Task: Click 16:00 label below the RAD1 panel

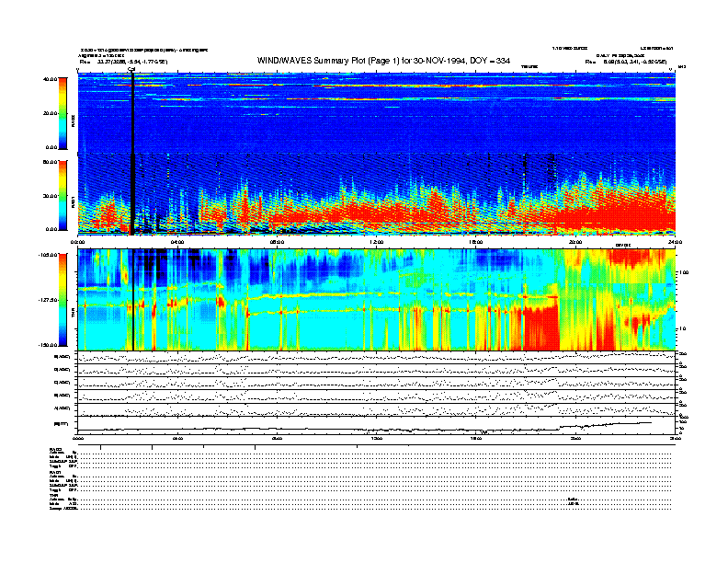Action: (476, 242)
